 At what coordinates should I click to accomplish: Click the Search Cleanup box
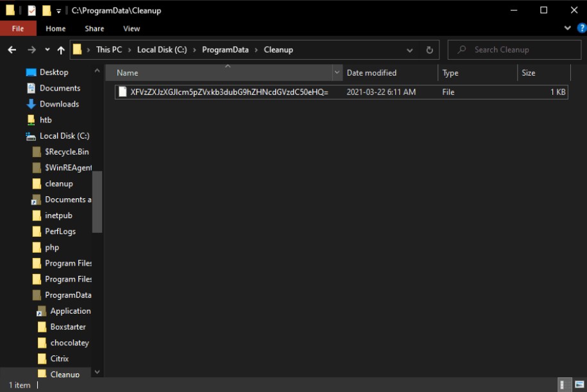(515, 50)
